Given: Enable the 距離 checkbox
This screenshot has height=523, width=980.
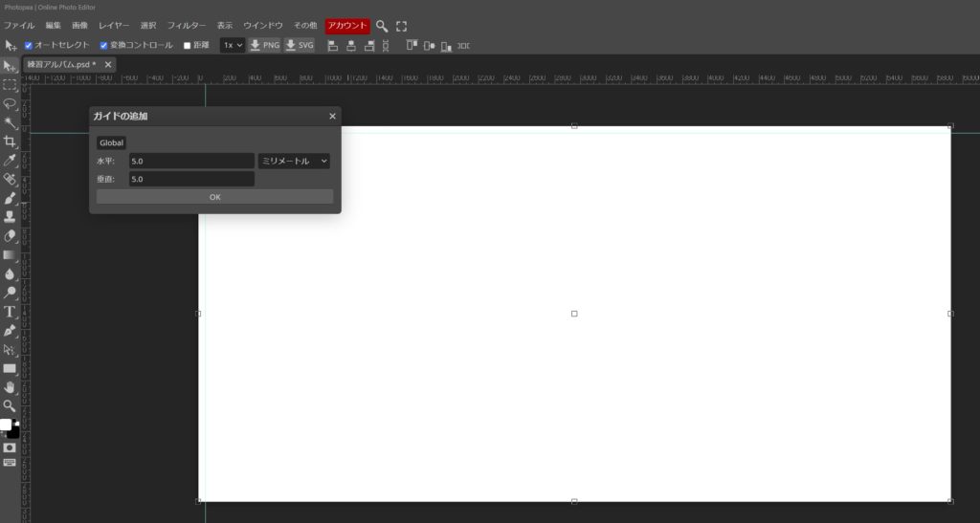Looking at the screenshot, I should point(188,45).
